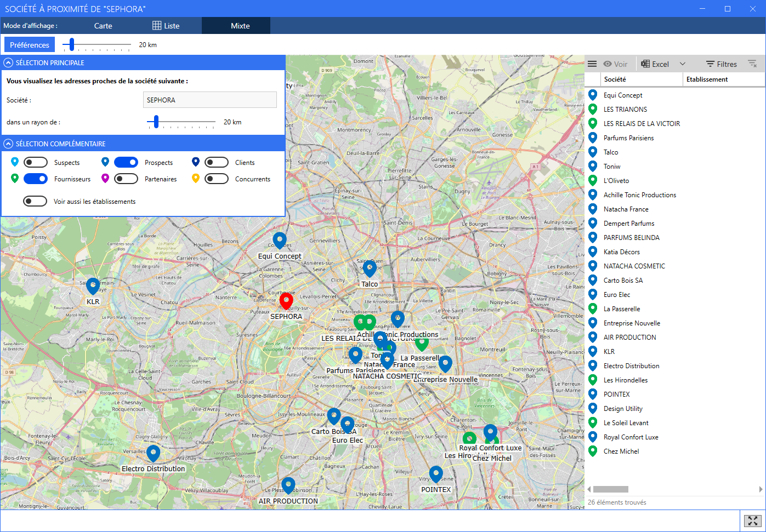The width and height of the screenshot is (766, 532).
Task: Disable the Prospects toggle
Action: pos(126,162)
